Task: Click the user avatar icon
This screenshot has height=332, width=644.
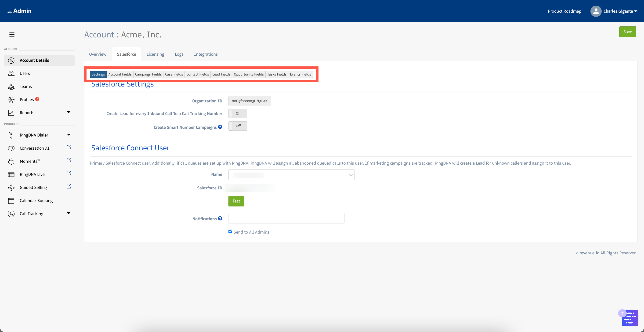Action: tap(596, 11)
